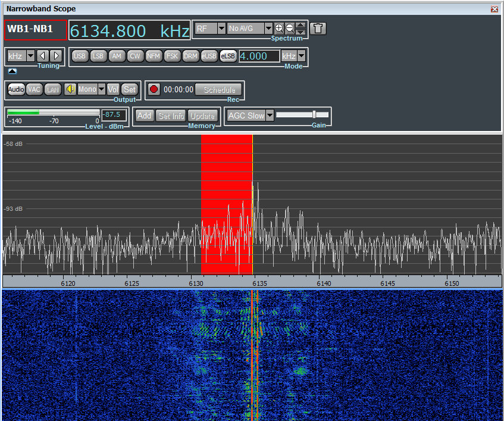Viewport: 504px width, 421px height.
Task: Tune down with the left arrow button
Action: point(42,56)
